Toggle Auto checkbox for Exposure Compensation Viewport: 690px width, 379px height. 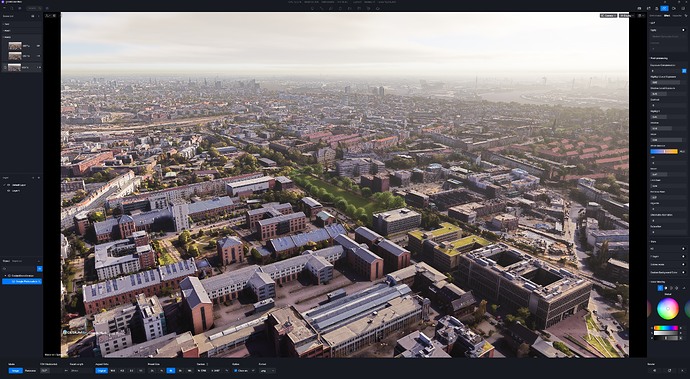684,70
